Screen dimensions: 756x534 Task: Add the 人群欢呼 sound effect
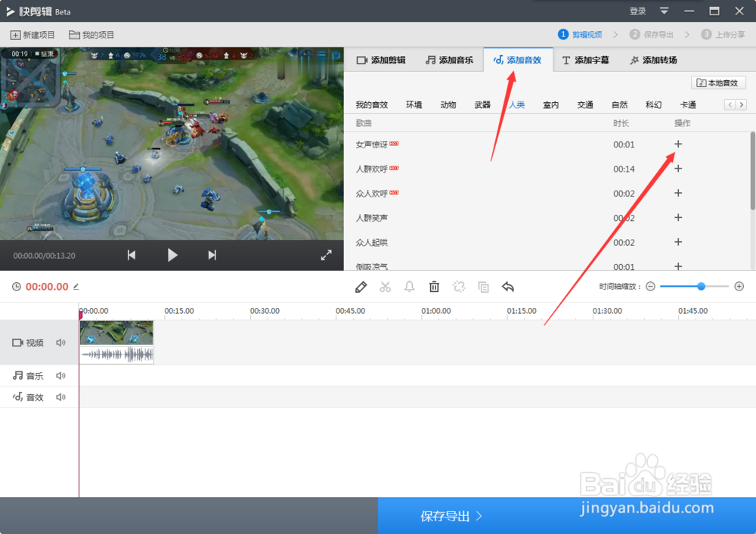(678, 169)
